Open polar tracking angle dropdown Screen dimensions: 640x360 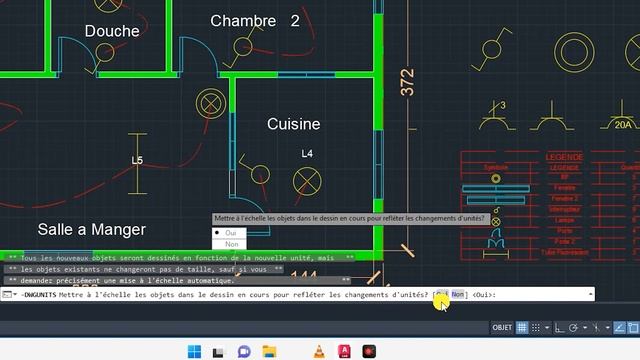click(585, 327)
